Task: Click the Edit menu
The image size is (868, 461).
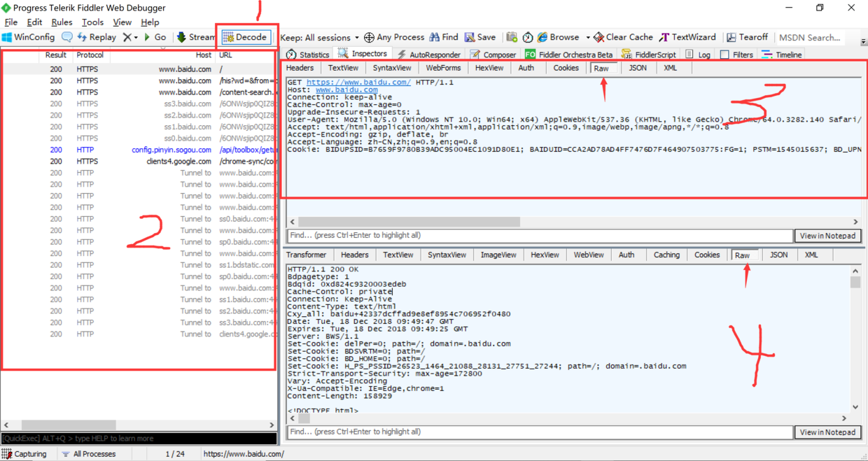Action: tap(34, 22)
